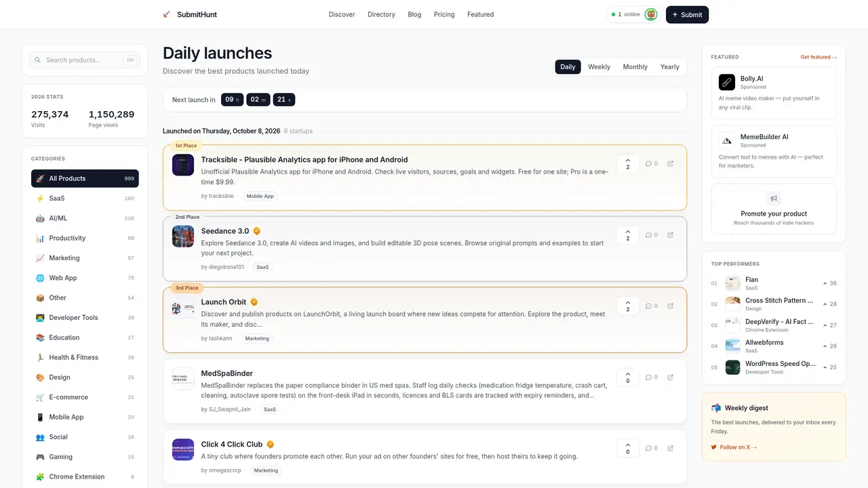This screenshot has height=488, width=868.
Task: Click the Weekly digest mailbox icon
Action: point(716,408)
